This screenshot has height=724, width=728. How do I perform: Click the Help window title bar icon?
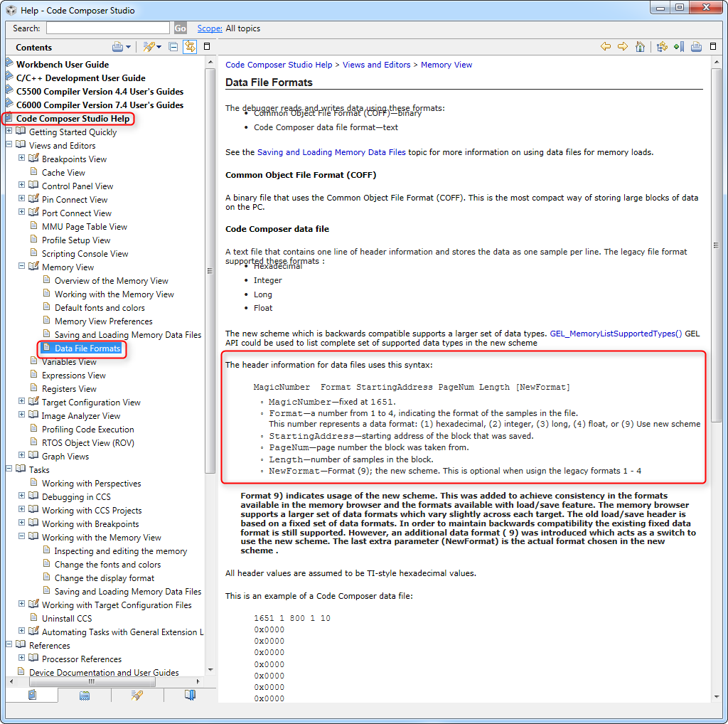11,10
